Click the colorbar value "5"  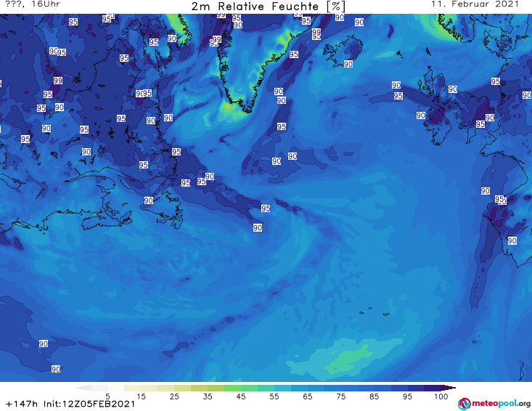pos(107,396)
